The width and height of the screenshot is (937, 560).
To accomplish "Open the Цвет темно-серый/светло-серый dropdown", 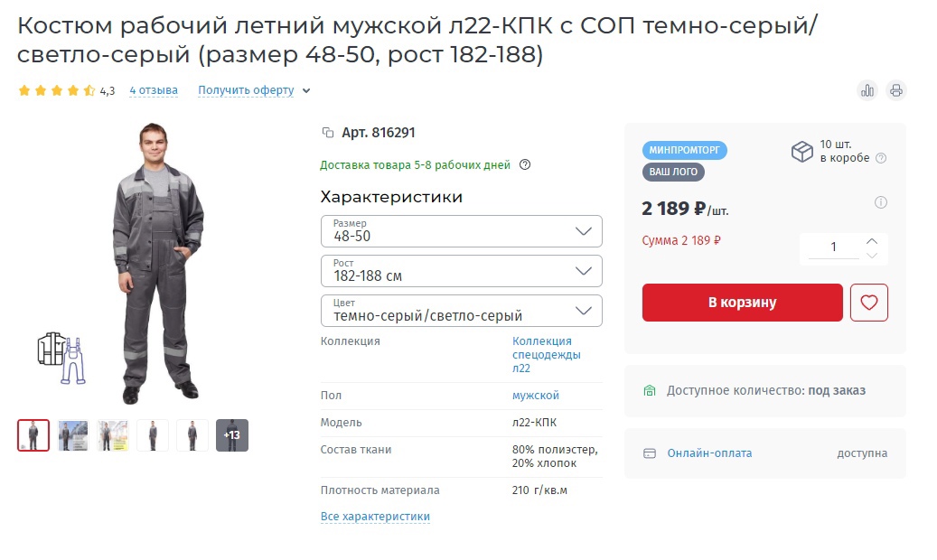I will point(462,311).
